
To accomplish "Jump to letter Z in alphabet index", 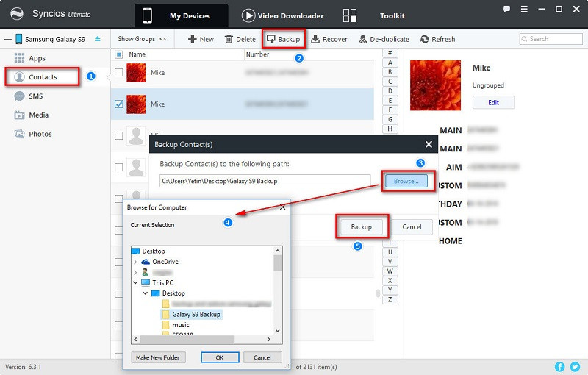I will [390, 299].
